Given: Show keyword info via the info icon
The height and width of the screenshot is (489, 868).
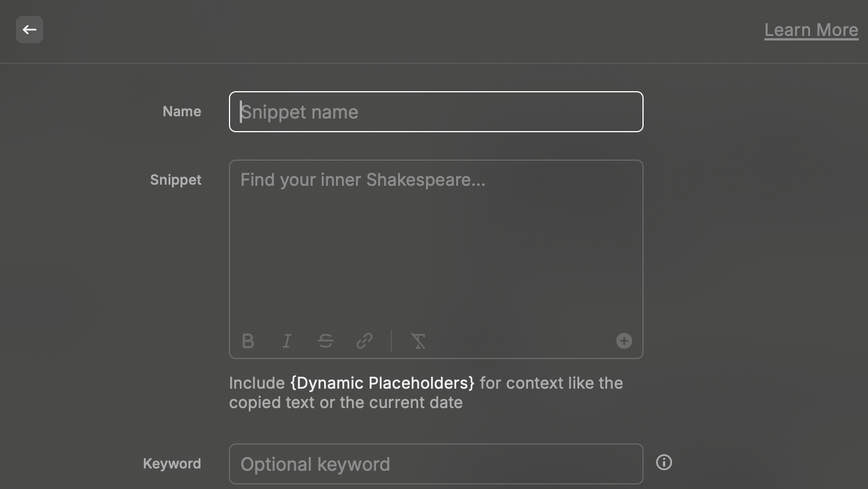Looking at the screenshot, I should [664, 462].
